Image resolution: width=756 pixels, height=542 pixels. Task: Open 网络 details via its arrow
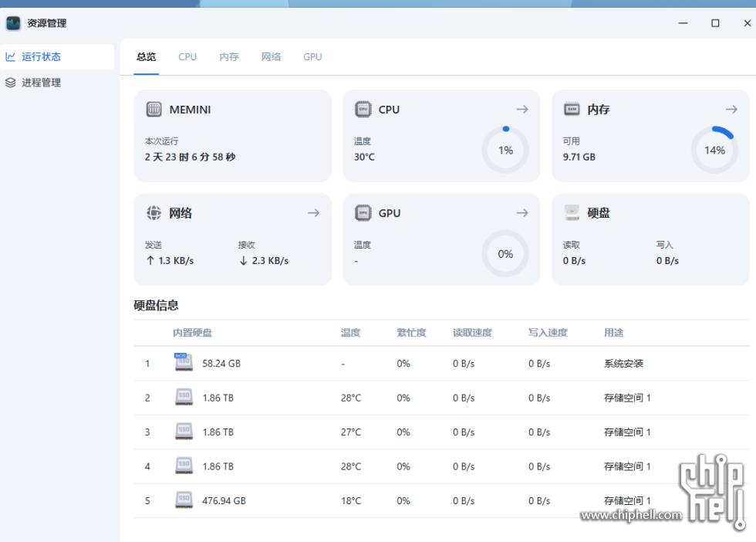(x=313, y=212)
